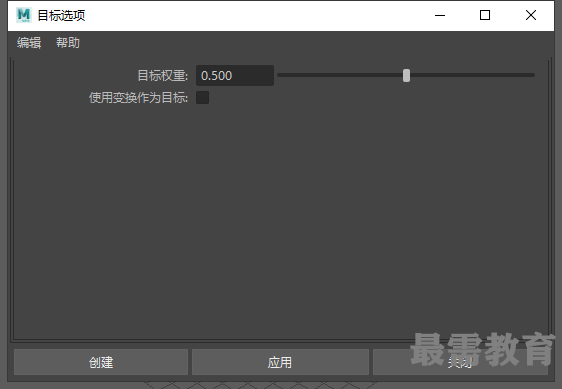The width and height of the screenshot is (562, 389).
Task: Close the 目标选项 window with X
Action: (531, 15)
